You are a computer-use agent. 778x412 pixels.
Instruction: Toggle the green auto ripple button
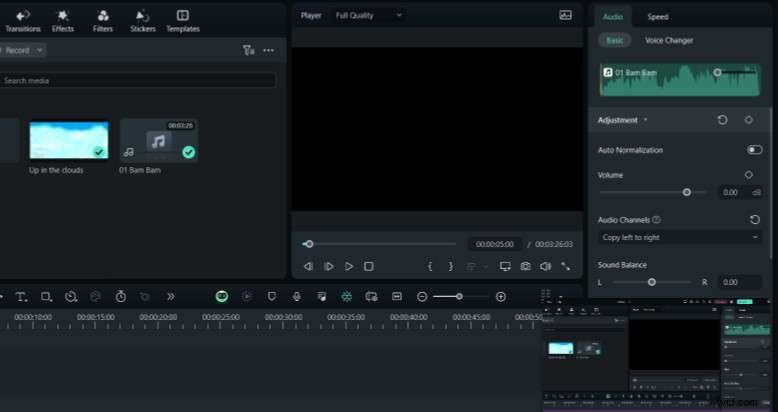coord(221,297)
